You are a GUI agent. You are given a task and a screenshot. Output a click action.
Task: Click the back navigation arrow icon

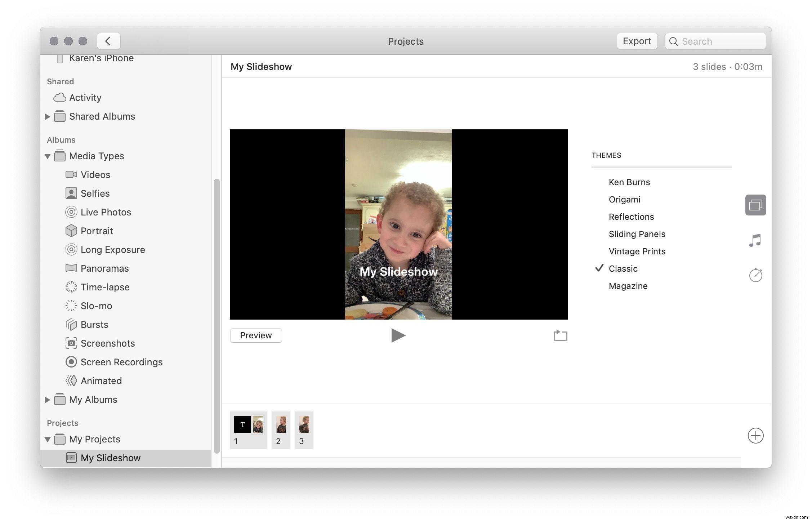108,40
